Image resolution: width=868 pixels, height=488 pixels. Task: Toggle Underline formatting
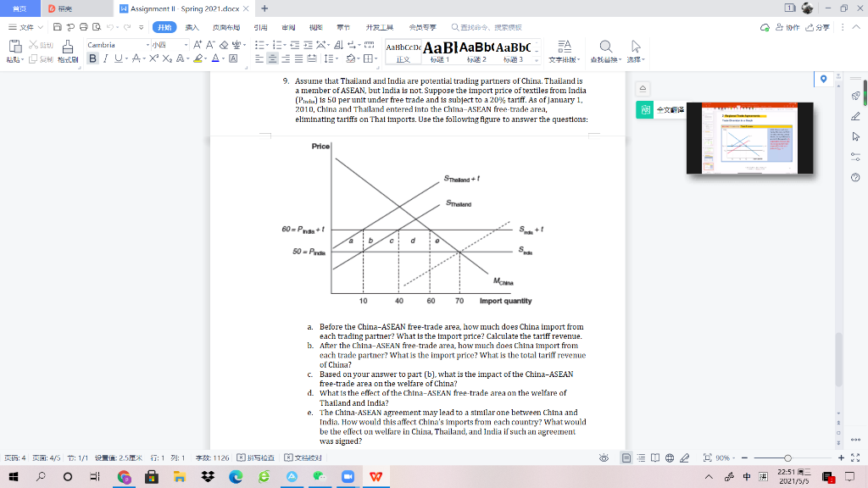pyautogui.click(x=118, y=58)
